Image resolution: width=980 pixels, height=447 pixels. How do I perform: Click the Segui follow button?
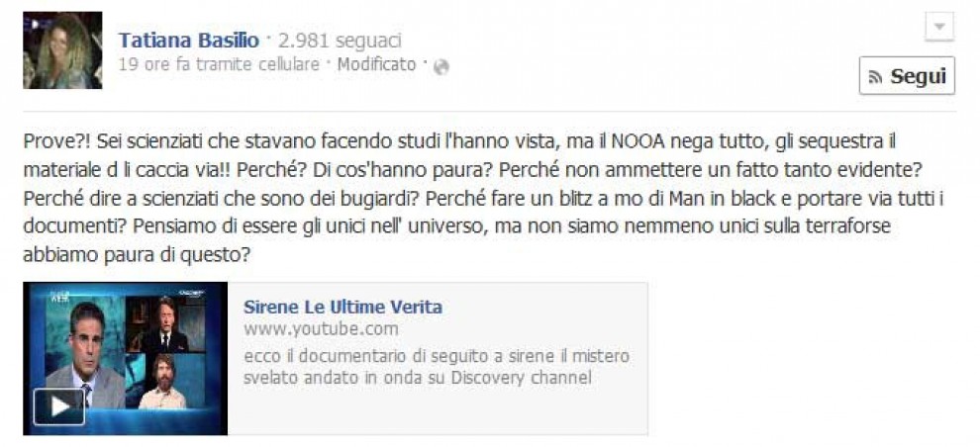pos(907,76)
